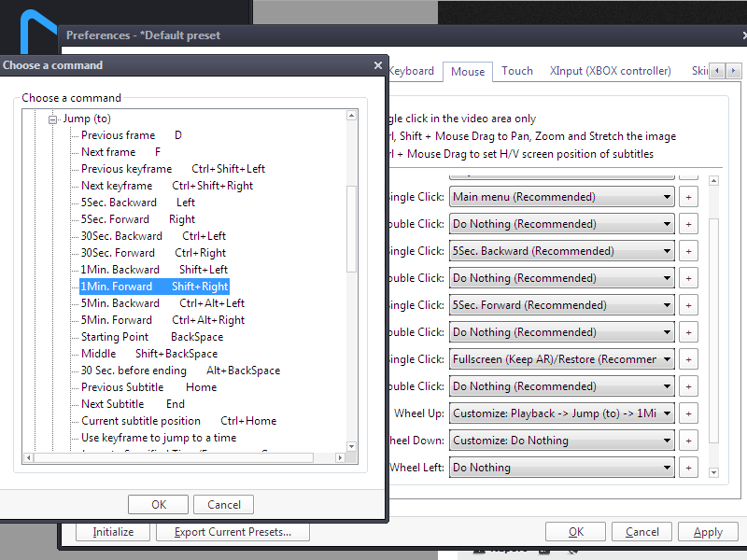This screenshot has height=560, width=747.
Task: Select 5Min. Forward command
Action: pos(162,320)
